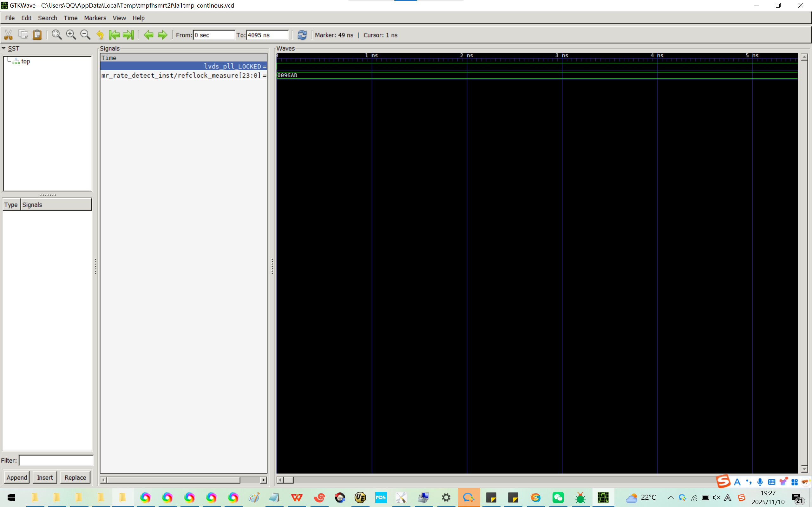Jump to end of trace
812x507 pixels.
(x=128, y=35)
